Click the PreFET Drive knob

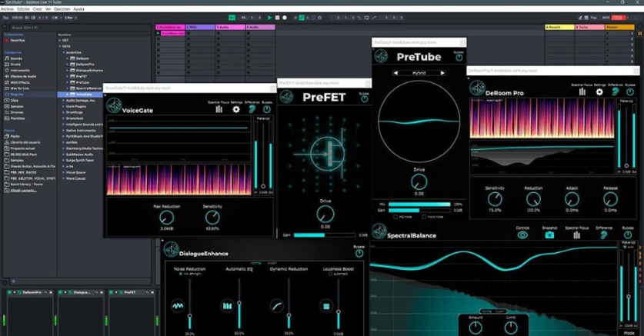pos(325,214)
